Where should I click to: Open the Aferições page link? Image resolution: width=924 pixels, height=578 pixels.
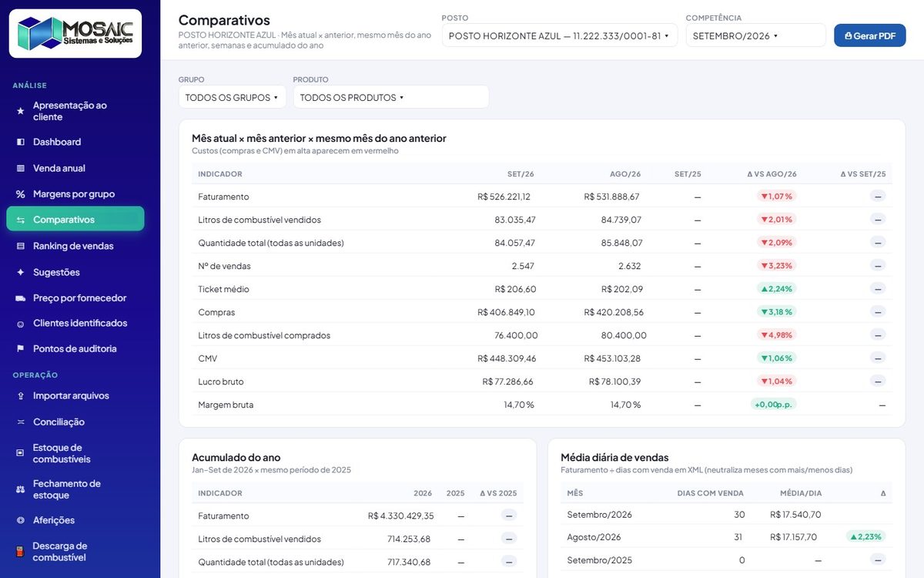click(75, 520)
